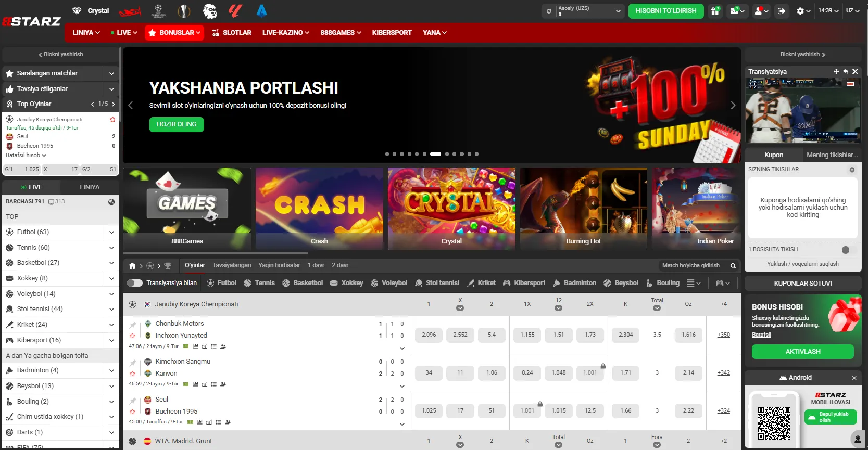Open the LINIYA menu

pyautogui.click(x=86, y=33)
